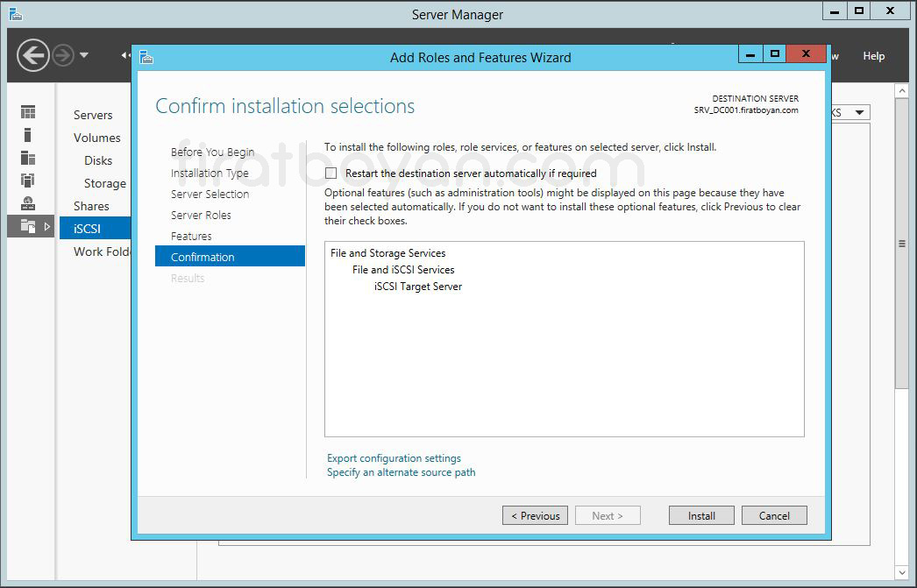Click Server Manager scrollbar down arrow

901,573
